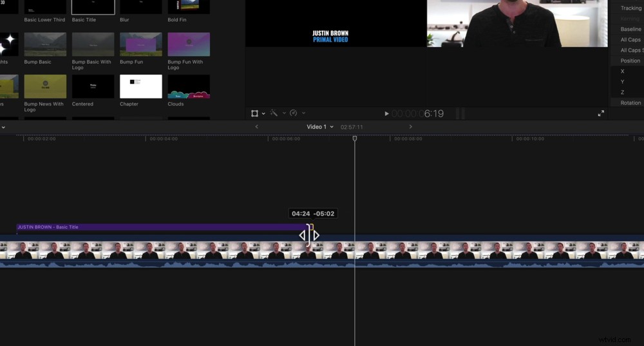Play the video in the viewer
This screenshot has width=644, height=346.
point(386,113)
